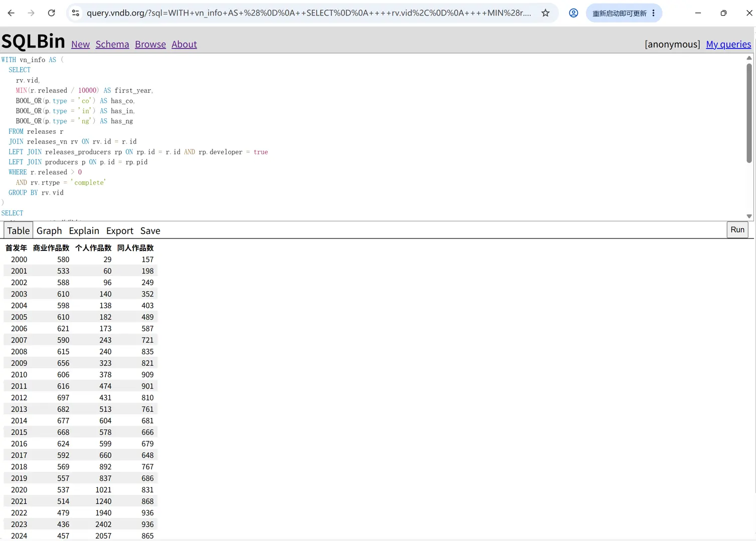Go back to the previous page
Image resolution: width=756 pixels, height=541 pixels.
pyautogui.click(x=11, y=13)
